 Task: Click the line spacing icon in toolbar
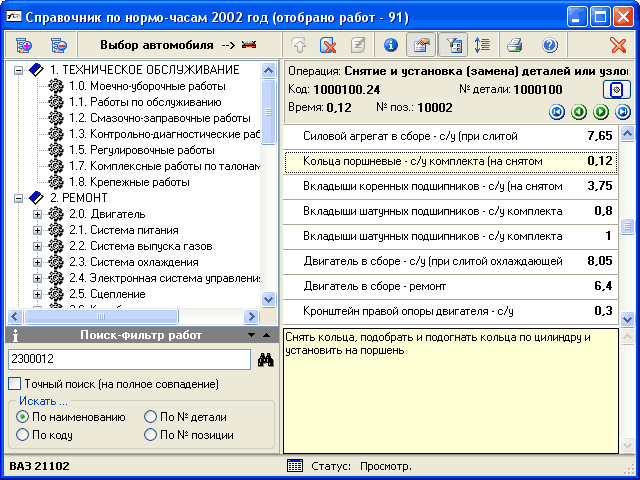[x=481, y=45]
